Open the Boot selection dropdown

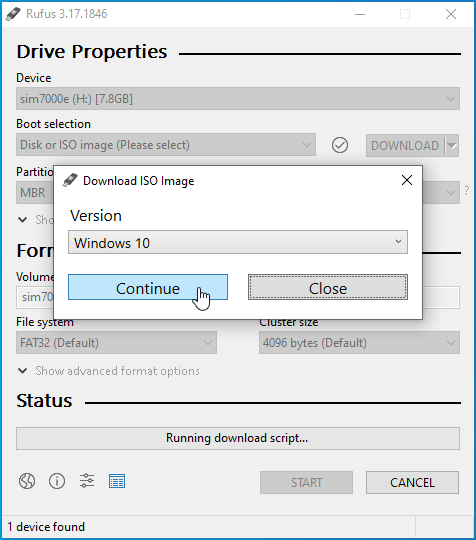[166, 145]
